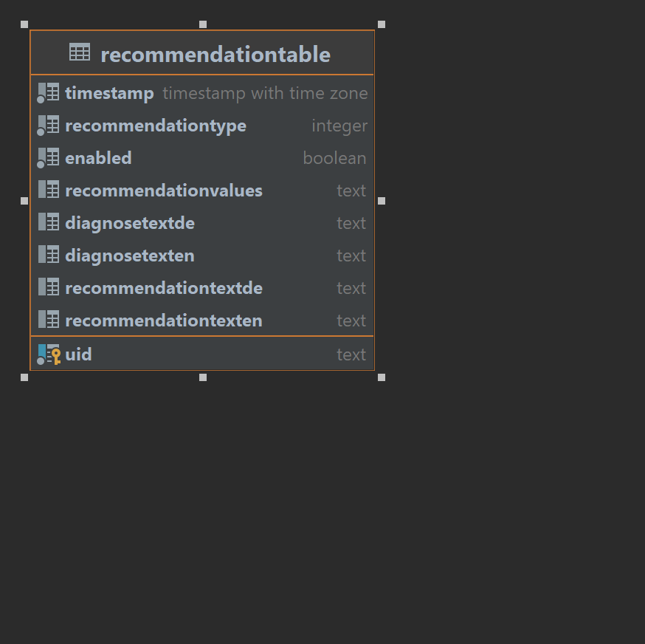Click the recommendationtexten column icon
This screenshot has height=644, width=645.
click(x=50, y=320)
